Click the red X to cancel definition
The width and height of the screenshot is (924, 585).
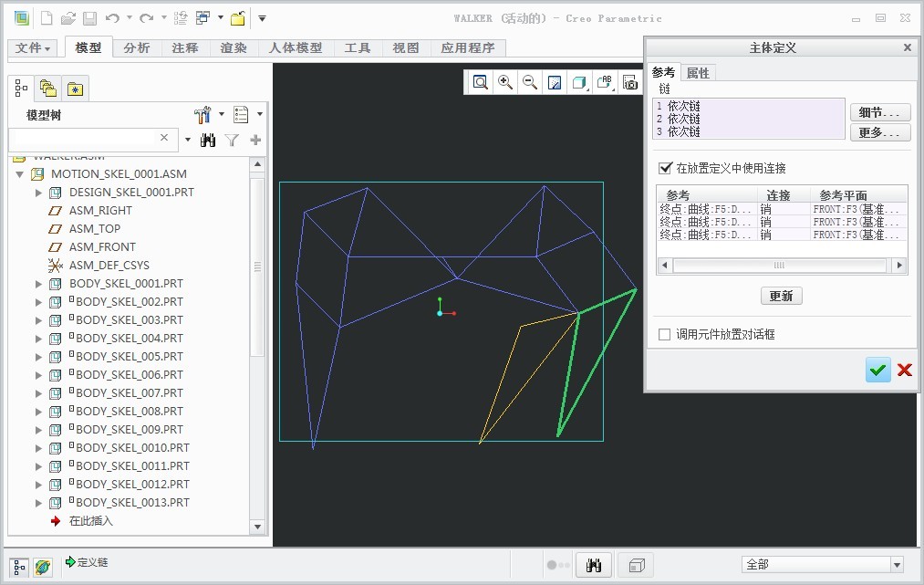click(x=904, y=370)
